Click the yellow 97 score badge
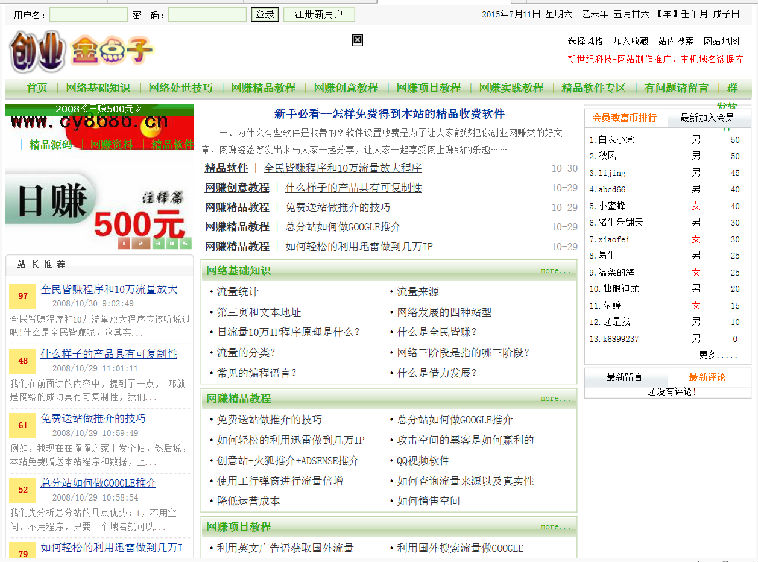Viewport: 758px width, 562px height. pos(23,296)
